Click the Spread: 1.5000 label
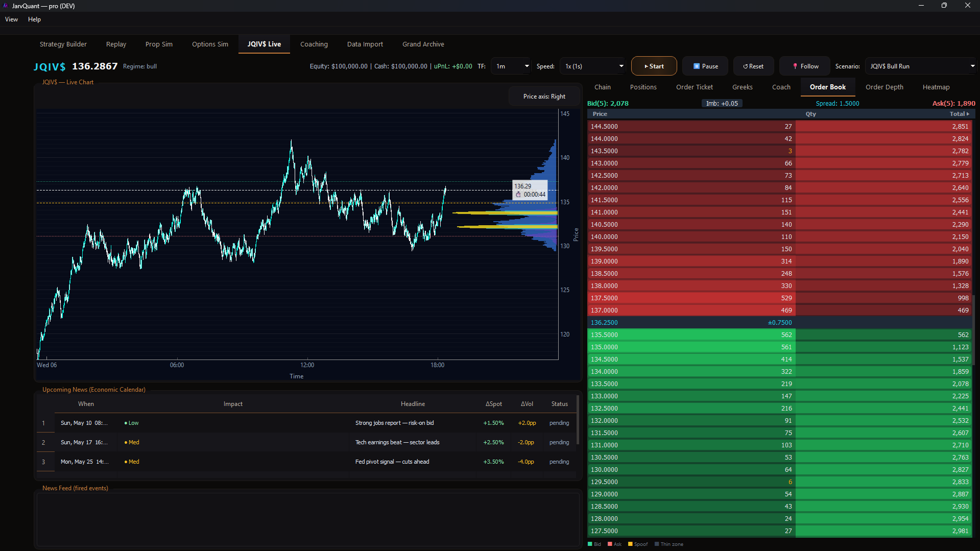Screen dimensions: 980x551 coord(837,104)
